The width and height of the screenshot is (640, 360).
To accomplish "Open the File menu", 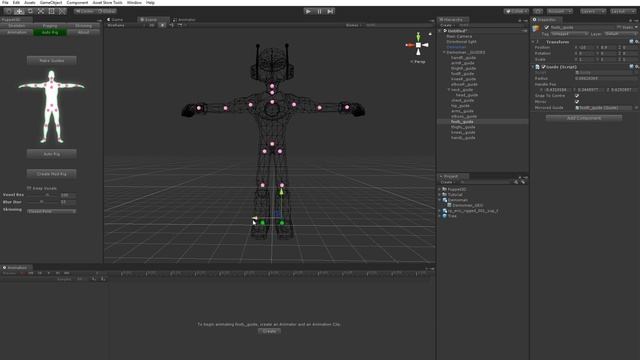I will point(5,2).
